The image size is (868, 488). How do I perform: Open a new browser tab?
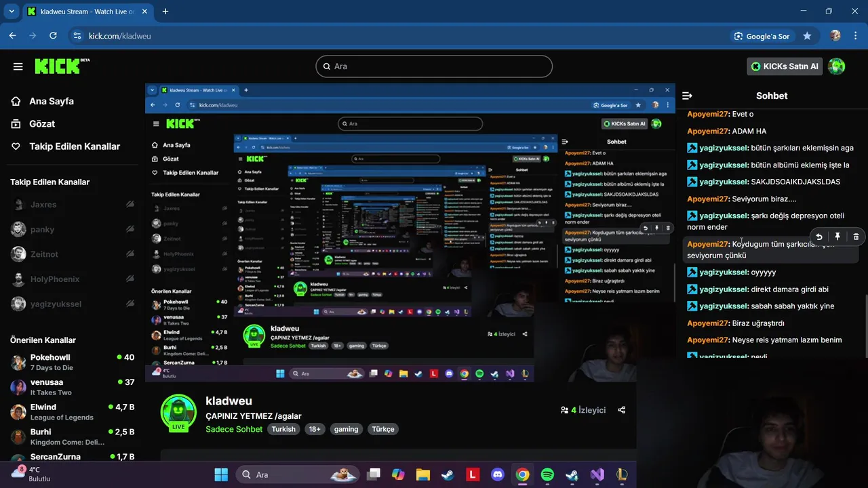click(165, 12)
